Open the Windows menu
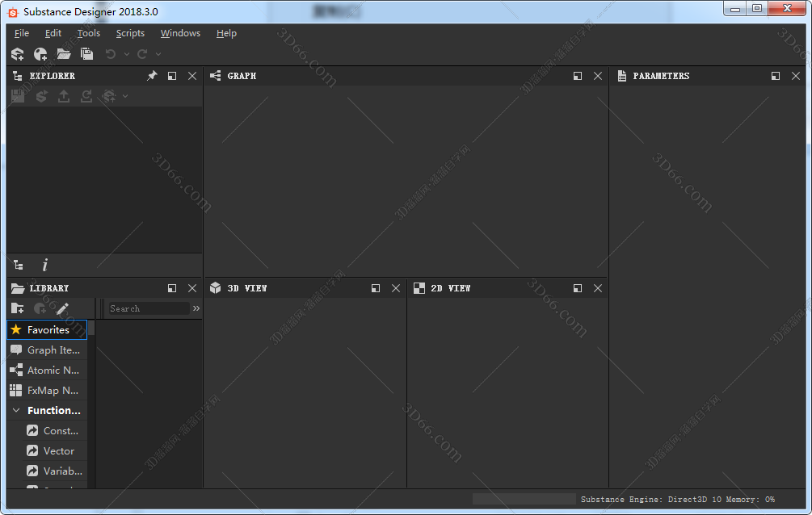Screen dimensions: 812x515 (x=180, y=33)
